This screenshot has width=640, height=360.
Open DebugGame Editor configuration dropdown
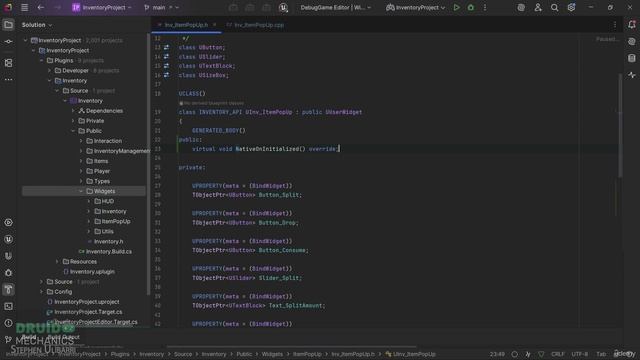(336, 7)
